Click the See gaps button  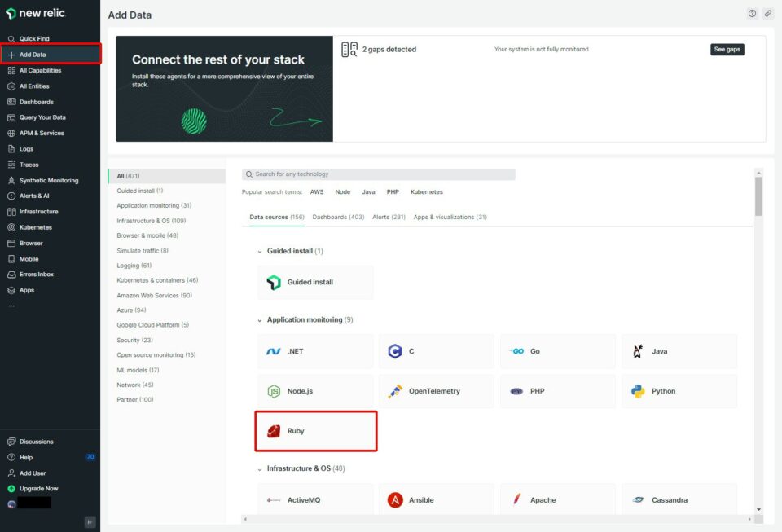(x=726, y=49)
